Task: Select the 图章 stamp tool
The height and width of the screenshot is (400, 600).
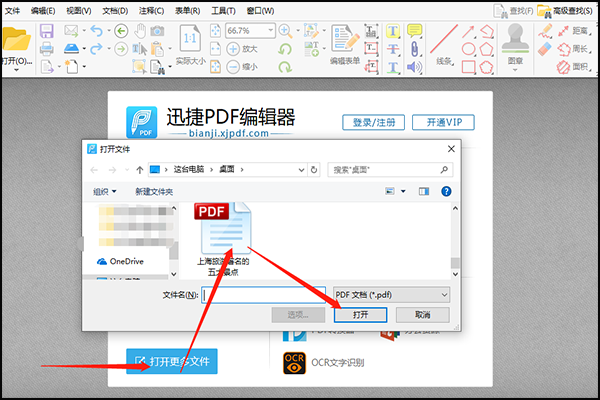Action: (x=515, y=43)
